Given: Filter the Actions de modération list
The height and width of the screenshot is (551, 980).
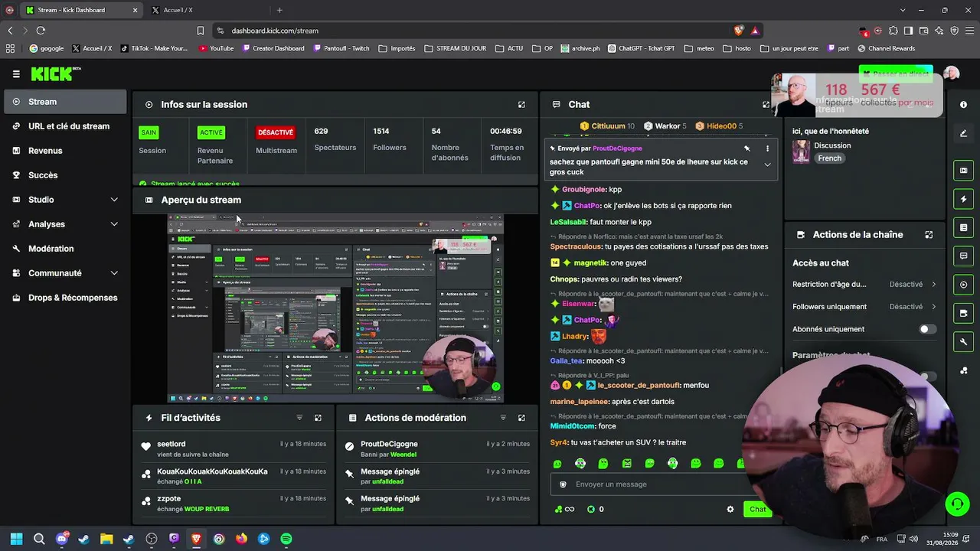Looking at the screenshot, I should pos(503,418).
